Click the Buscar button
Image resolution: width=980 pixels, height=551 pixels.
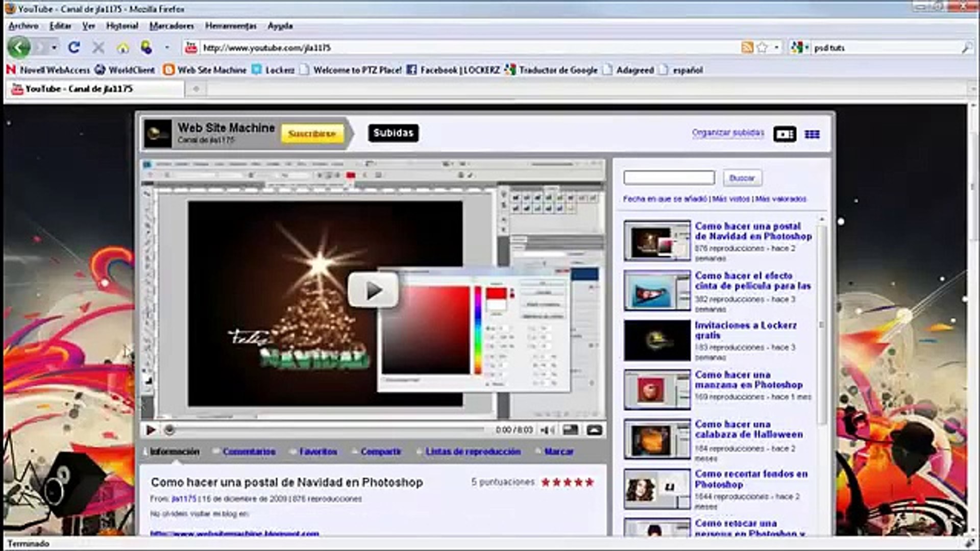[x=742, y=178]
